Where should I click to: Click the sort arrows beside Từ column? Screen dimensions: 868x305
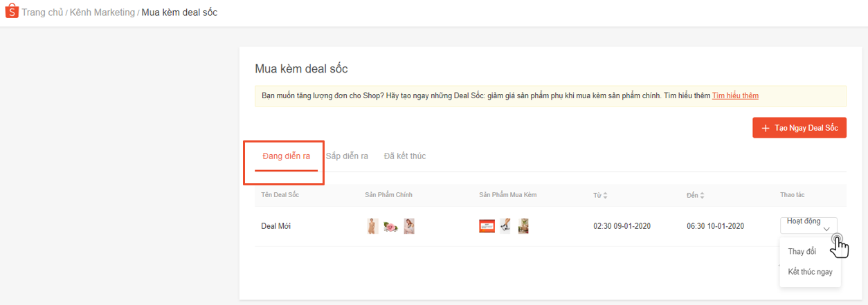coord(606,196)
